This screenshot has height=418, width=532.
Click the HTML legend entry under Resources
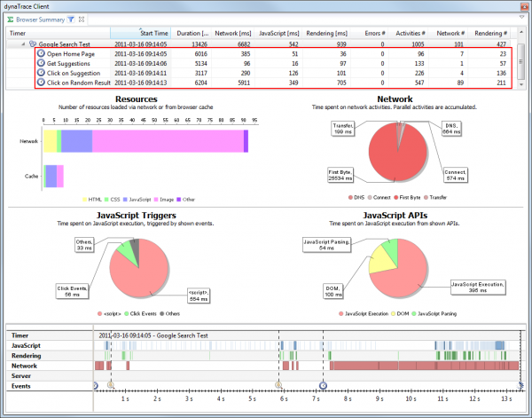click(x=92, y=200)
